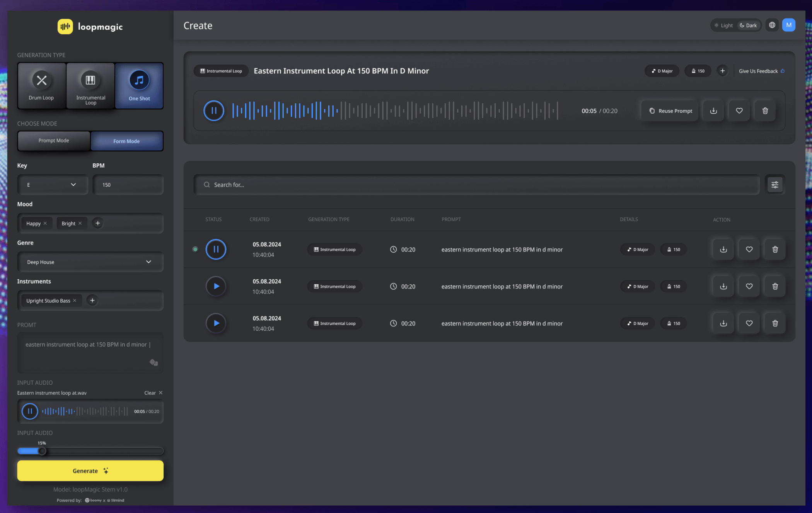Delete the last row's loop with trash icon

(x=775, y=323)
